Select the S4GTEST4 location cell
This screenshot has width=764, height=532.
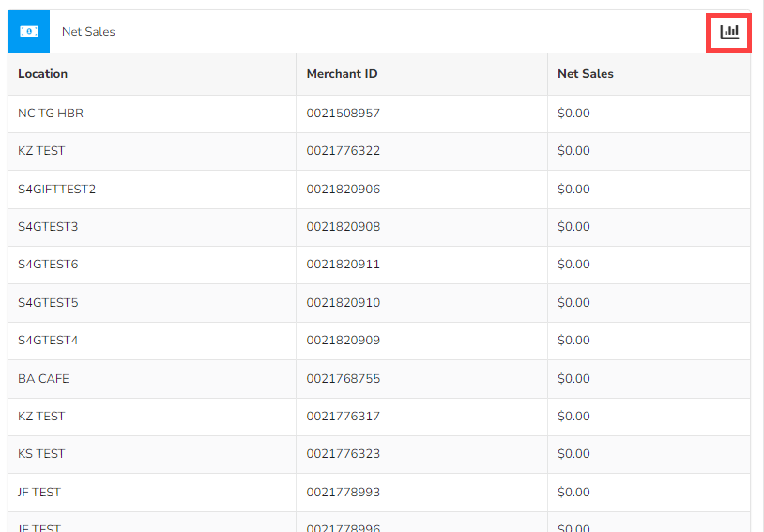pos(48,341)
